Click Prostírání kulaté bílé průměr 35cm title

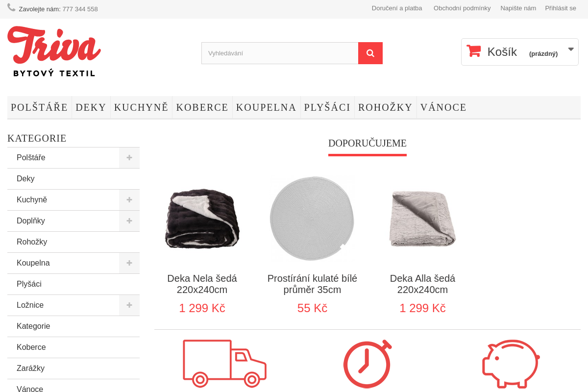click(x=312, y=284)
